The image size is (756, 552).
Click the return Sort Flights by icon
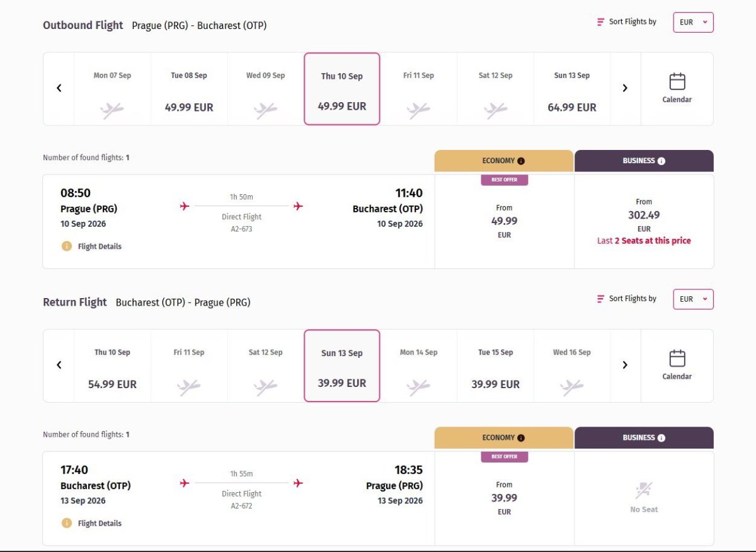(600, 299)
